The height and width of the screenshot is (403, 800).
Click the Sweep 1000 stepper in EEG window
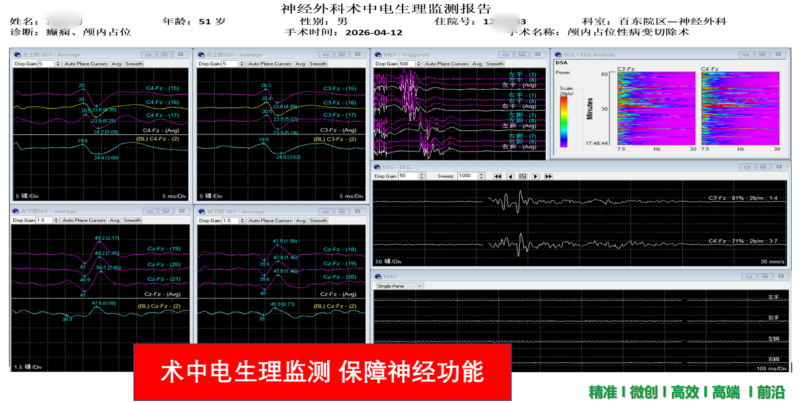(x=481, y=176)
